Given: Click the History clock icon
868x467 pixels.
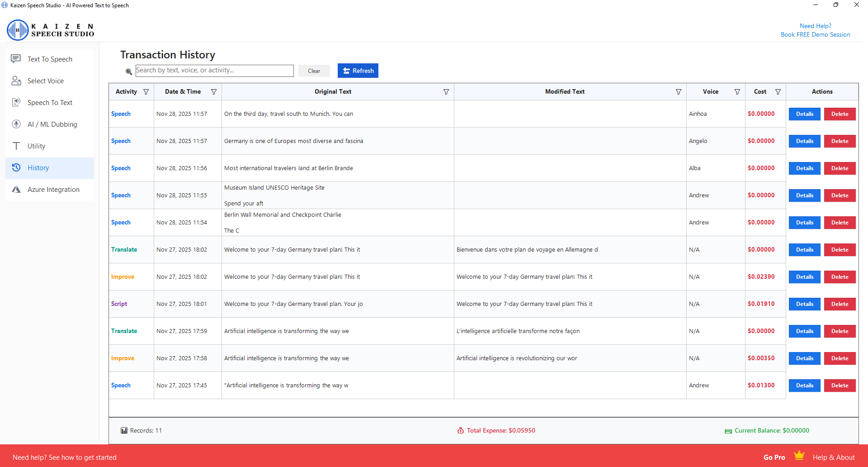Looking at the screenshot, I should (16, 167).
